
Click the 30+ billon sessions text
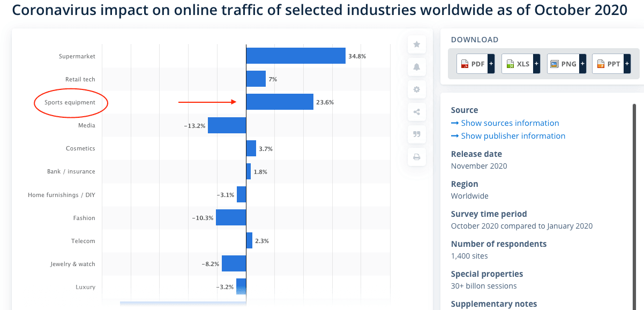(x=484, y=286)
